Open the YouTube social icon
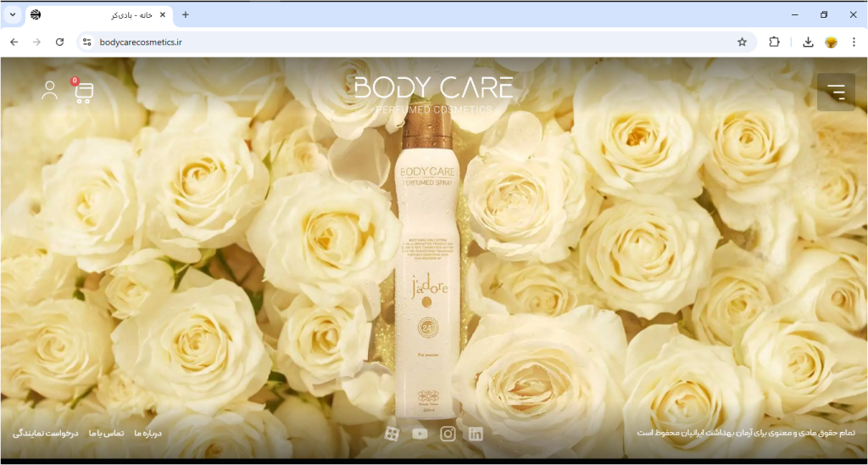The height and width of the screenshot is (465, 868). click(420, 434)
